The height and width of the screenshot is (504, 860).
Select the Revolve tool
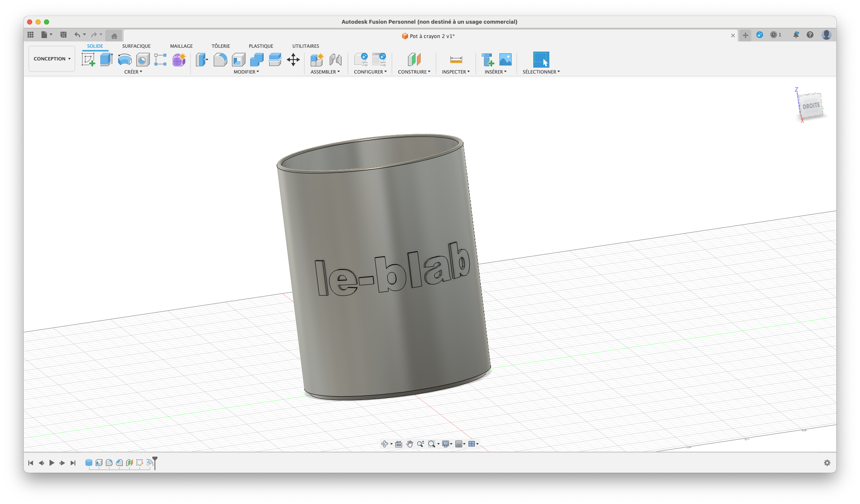pyautogui.click(x=124, y=60)
